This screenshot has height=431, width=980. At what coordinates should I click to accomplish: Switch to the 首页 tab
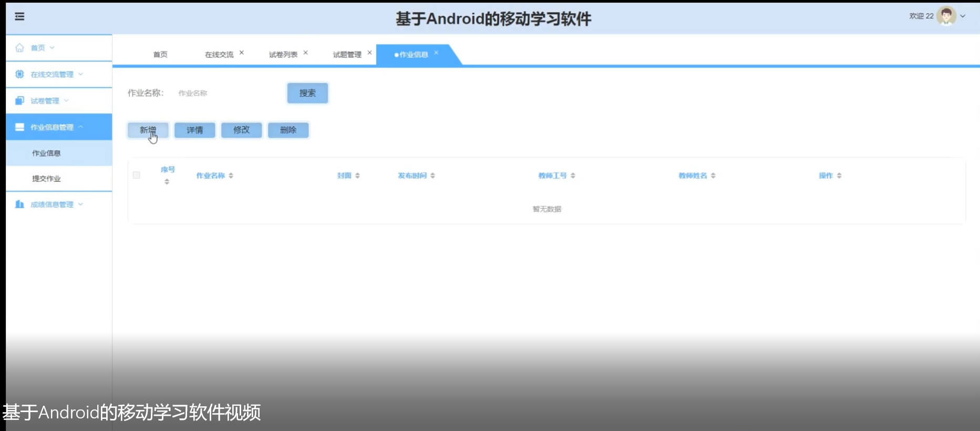click(160, 55)
